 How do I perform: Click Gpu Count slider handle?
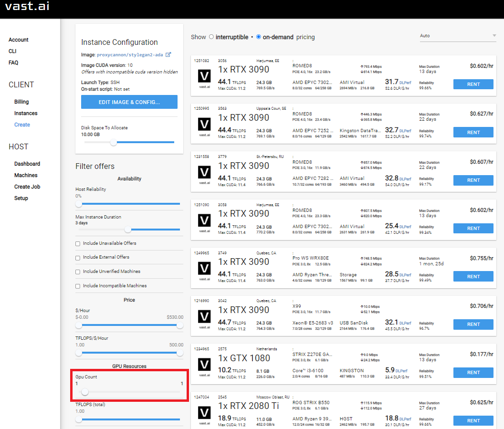[85, 392]
